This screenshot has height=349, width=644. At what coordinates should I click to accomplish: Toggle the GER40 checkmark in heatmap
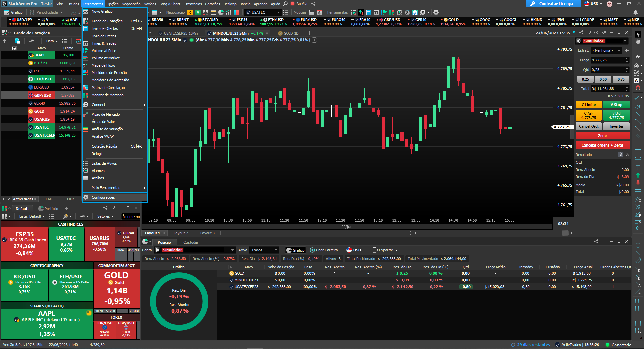tap(119, 233)
